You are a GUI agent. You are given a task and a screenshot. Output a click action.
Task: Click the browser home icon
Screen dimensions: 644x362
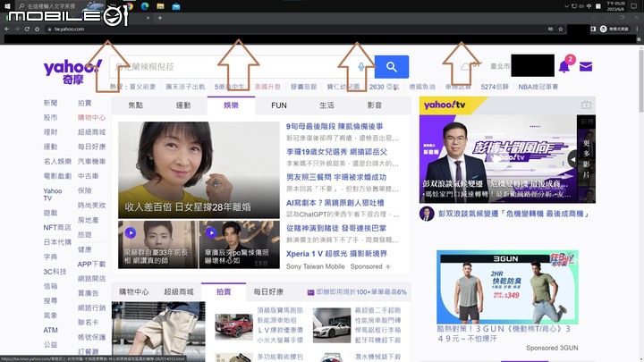tap(37, 29)
